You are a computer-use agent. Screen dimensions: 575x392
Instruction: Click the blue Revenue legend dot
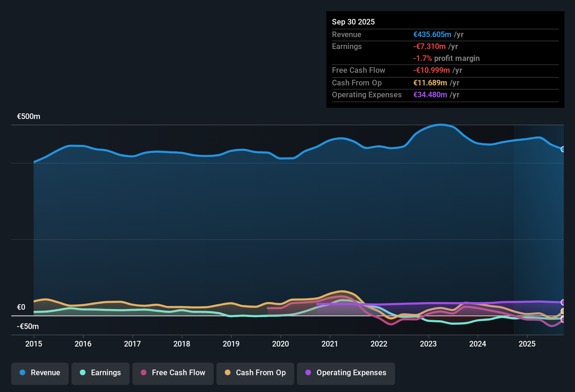tap(22, 372)
